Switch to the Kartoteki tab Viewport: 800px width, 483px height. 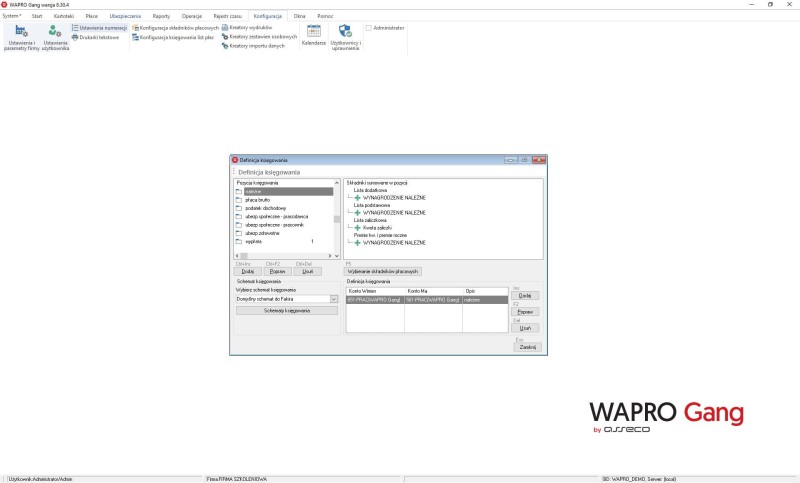pos(64,16)
